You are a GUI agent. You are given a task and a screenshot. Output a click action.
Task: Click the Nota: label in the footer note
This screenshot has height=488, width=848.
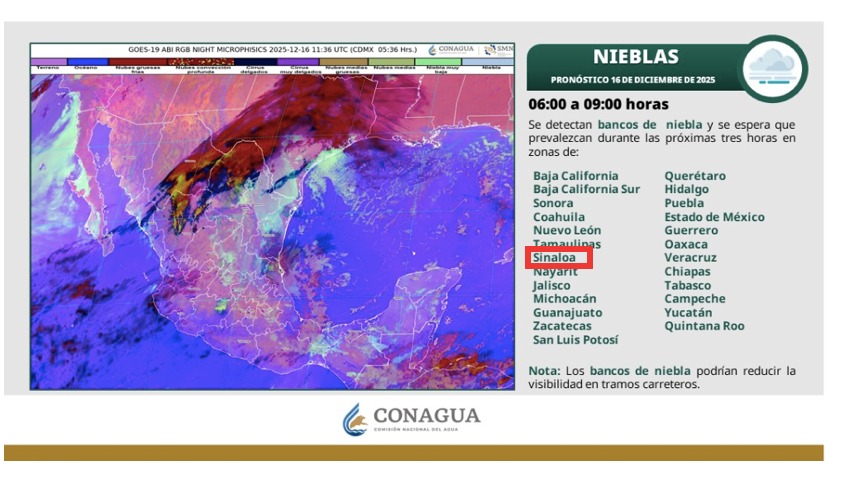(x=544, y=371)
